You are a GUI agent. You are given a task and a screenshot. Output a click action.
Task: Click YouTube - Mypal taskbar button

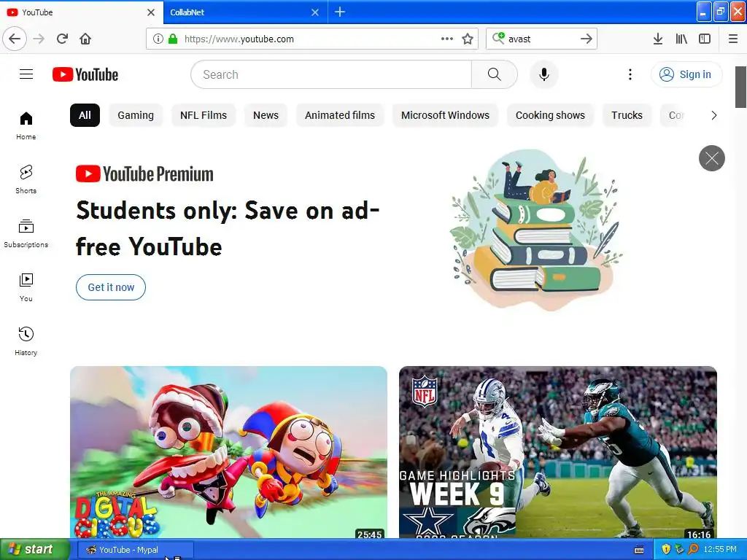tap(135, 550)
